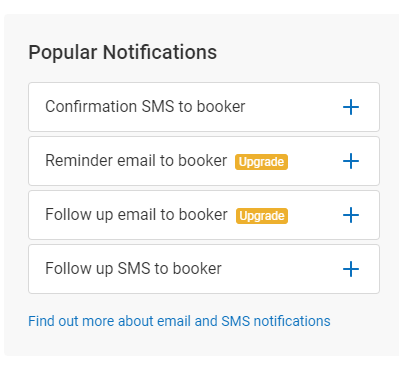Select the Reminder email to booker label

[136, 161]
